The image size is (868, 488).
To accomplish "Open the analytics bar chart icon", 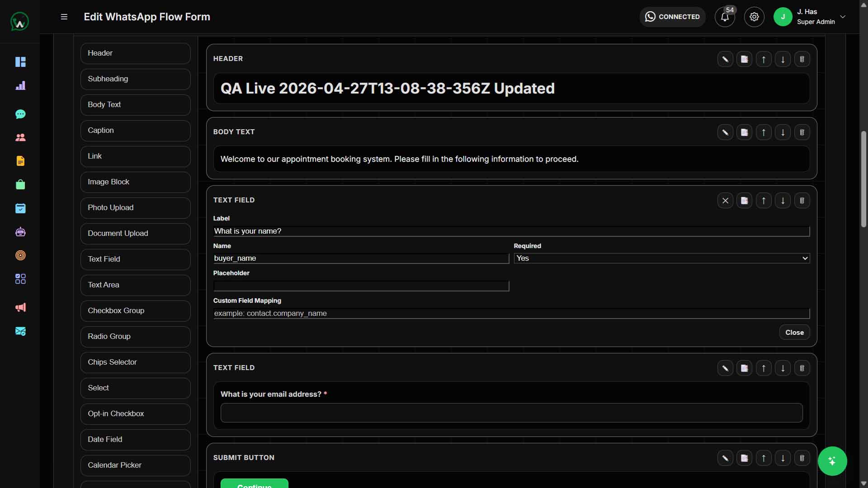I will tap(20, 85).
